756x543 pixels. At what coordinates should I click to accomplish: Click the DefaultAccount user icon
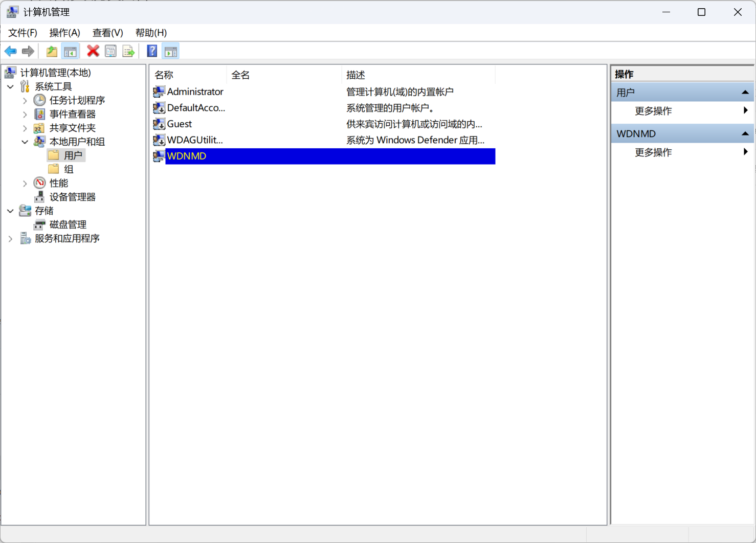tap(159, 108)
